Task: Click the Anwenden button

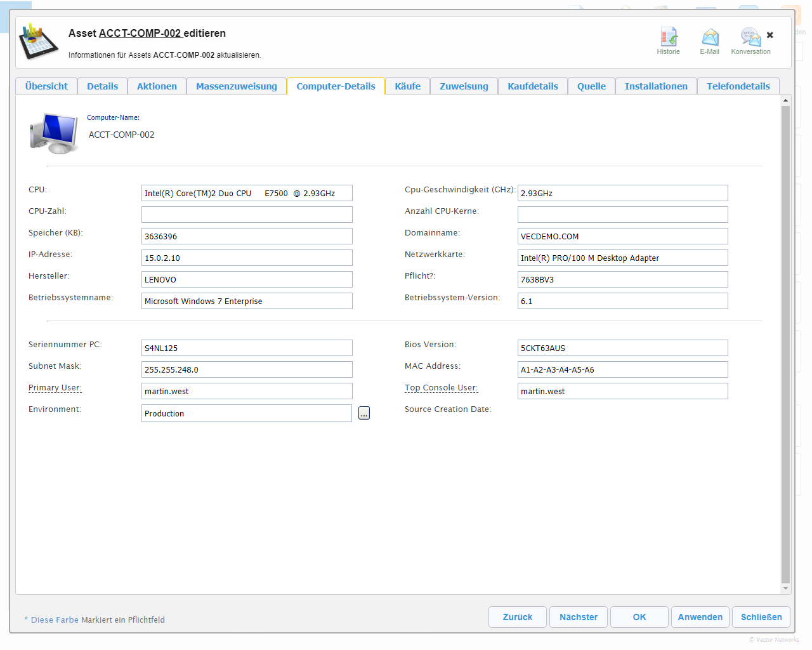Action: (700, 617)
